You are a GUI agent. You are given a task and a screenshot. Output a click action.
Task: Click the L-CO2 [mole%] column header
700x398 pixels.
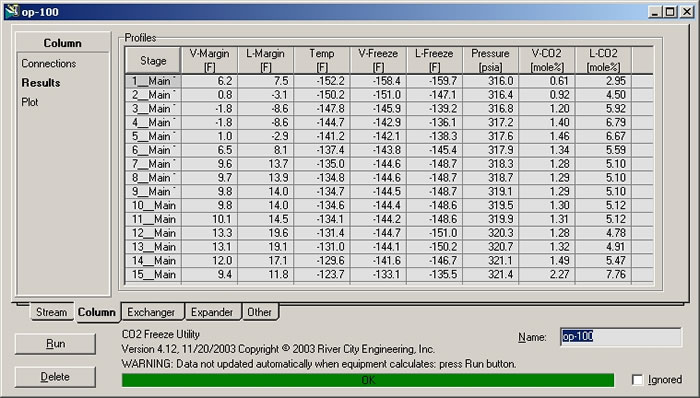click(x=603, y=60)
